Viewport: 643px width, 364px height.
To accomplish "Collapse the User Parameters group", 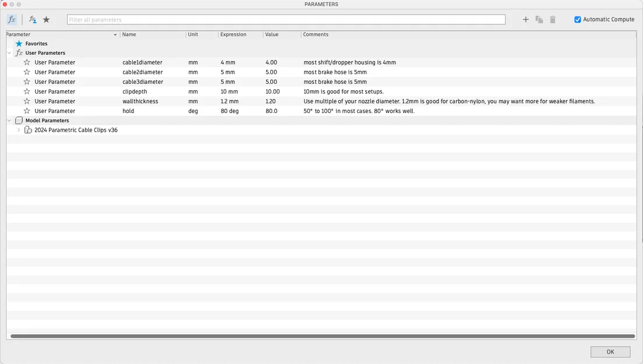I will click(x=9, y=53).
